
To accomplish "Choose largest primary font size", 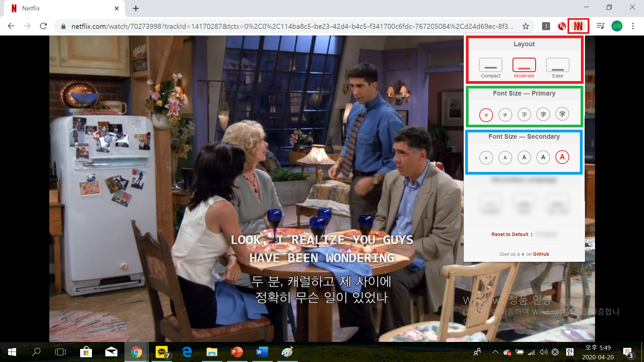I will pos(562,114).
